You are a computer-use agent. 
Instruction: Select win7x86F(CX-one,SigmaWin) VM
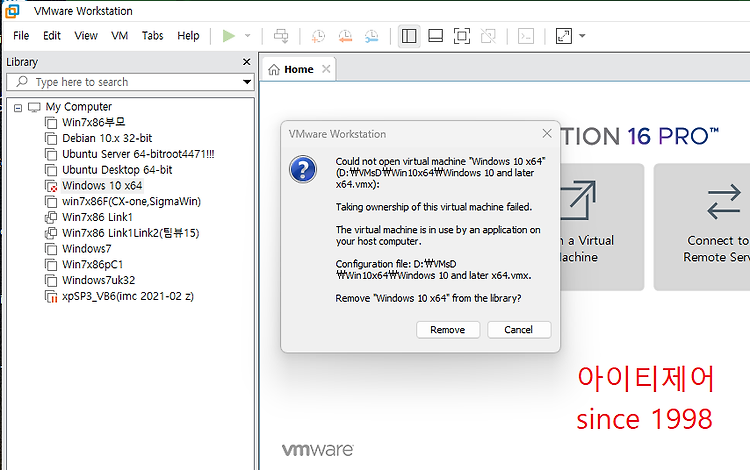click(x=132, y=201)
